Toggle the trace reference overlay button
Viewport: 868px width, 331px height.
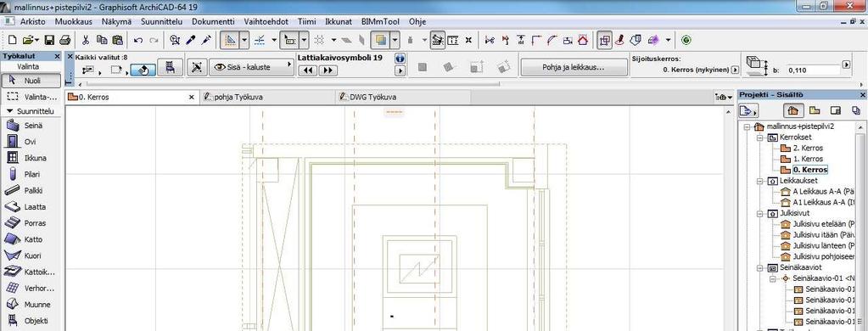381,40
